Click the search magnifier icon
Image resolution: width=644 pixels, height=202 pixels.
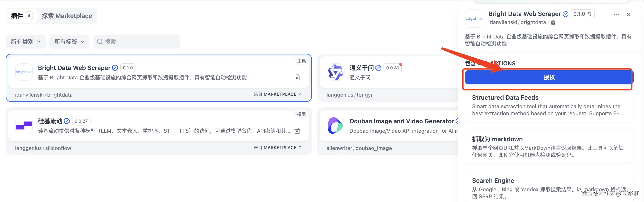tap(100, 42)
